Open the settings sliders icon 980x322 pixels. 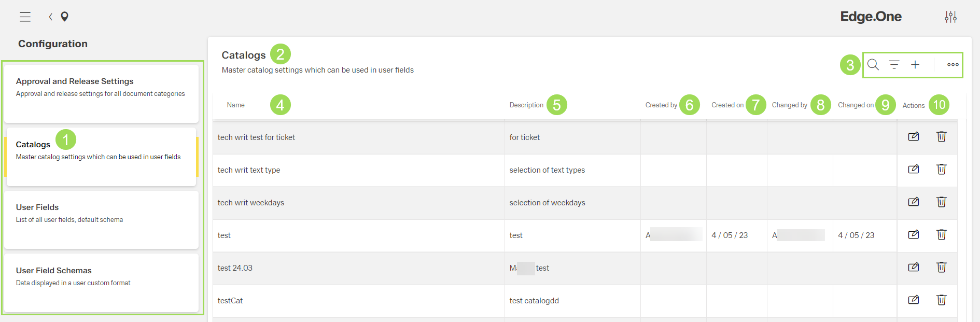[x=950, y=17]
